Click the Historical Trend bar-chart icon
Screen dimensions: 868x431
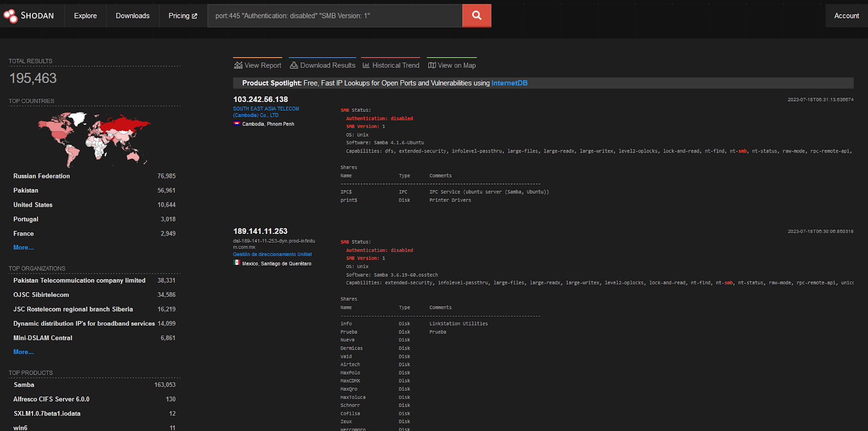(366, 65)
